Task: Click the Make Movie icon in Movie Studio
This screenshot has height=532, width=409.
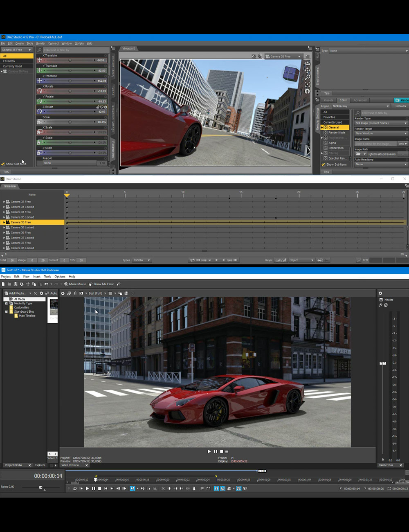Action: [65, 284]
